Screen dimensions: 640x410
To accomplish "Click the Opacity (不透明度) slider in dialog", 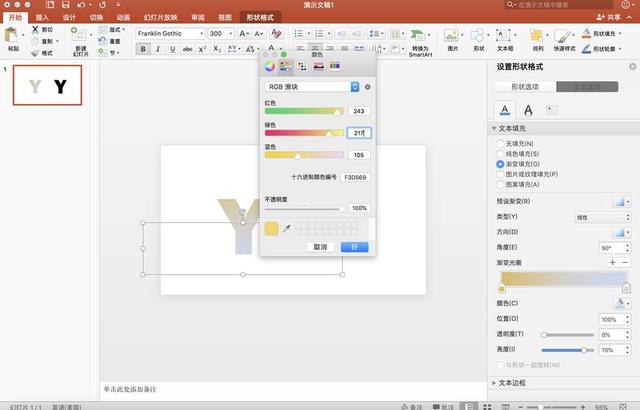I will (304, 209).
